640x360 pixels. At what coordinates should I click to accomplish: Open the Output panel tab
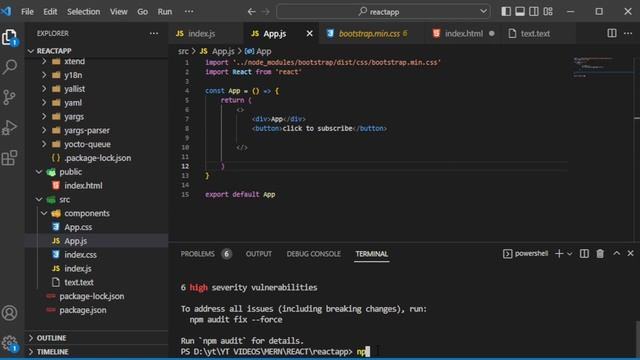click(259, 254)
